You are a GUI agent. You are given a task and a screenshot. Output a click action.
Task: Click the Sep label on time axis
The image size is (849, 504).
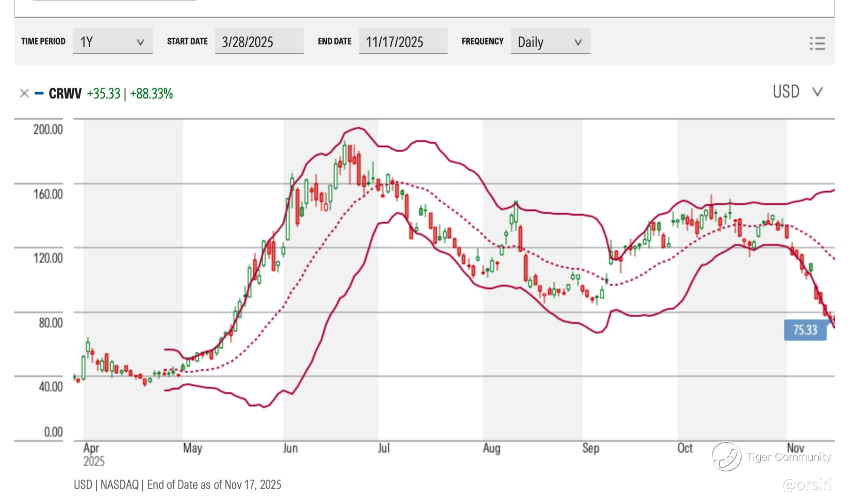(x=591, y=448)
